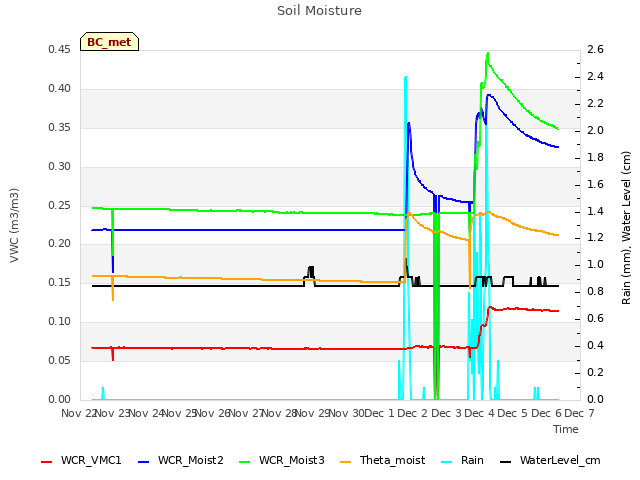Screen dimensions: 640x480
Task: Click the 0.8 right axis value
Action: [x=595, y=291]
